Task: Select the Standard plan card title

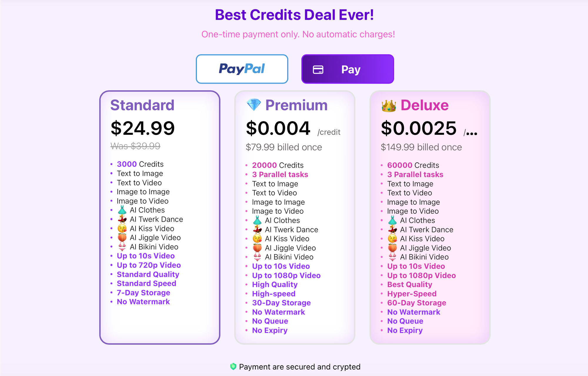Action: pos(142,105)
